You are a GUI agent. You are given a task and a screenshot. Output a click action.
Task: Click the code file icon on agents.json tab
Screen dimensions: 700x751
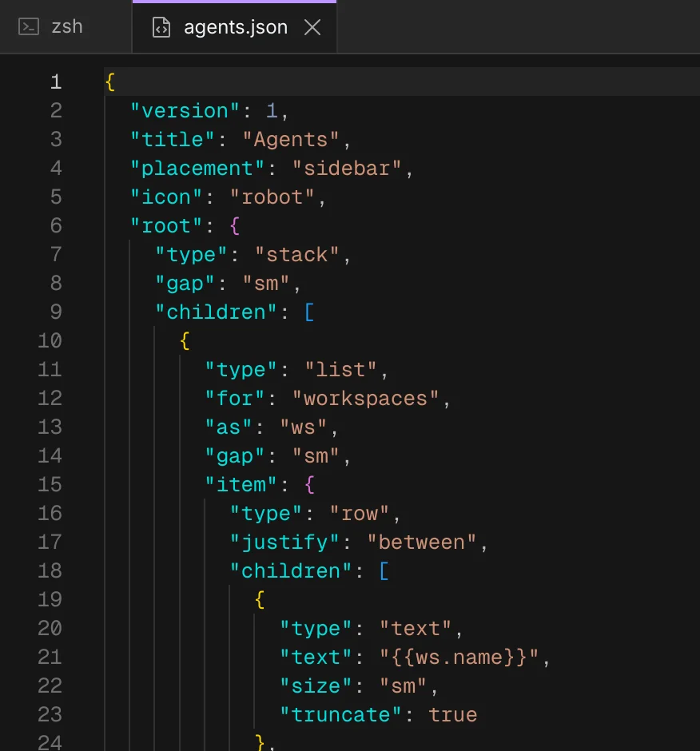point(161,27)
